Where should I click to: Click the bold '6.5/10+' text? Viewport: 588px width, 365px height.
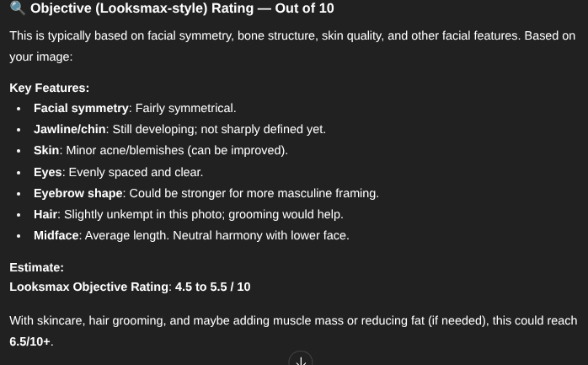pos(30,341)
